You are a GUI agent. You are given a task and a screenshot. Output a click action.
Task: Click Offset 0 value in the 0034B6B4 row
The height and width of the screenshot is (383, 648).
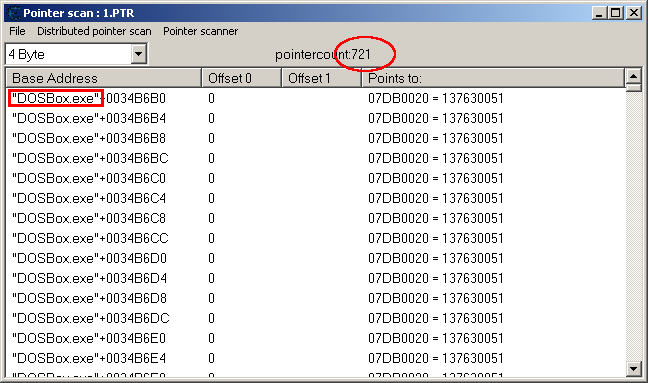[211, 119]
